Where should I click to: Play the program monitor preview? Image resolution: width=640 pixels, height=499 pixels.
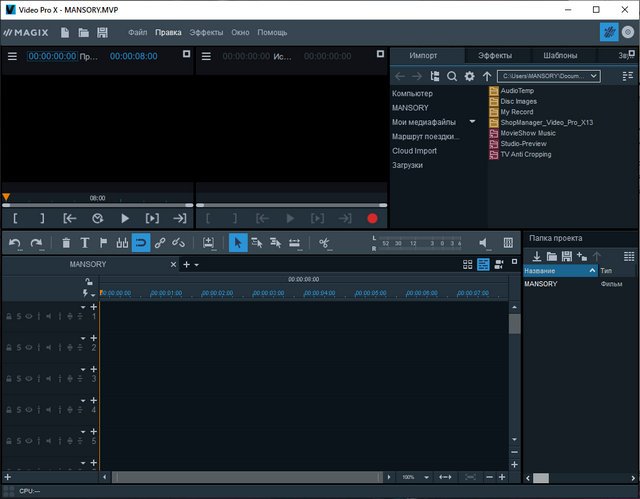click(125, 217)
